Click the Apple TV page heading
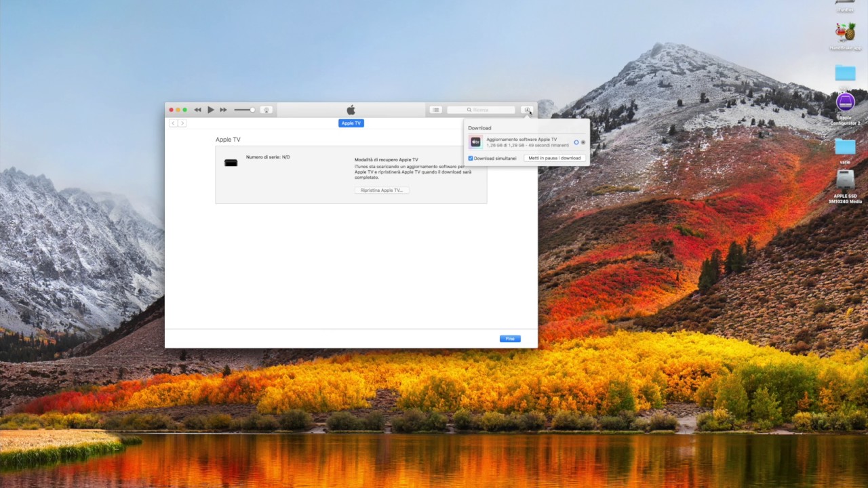The width and height of the screenshot is (868, 488). pos(228,140)
